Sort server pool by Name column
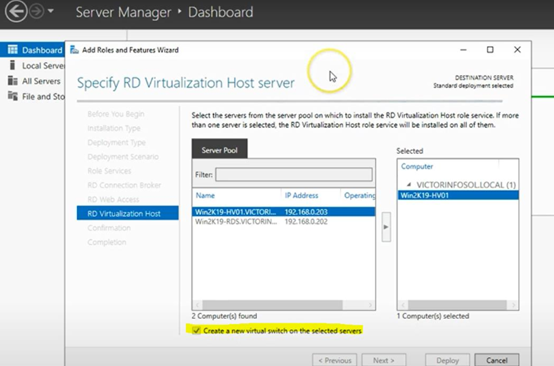The image size is (554, 366). coord(205,195)
